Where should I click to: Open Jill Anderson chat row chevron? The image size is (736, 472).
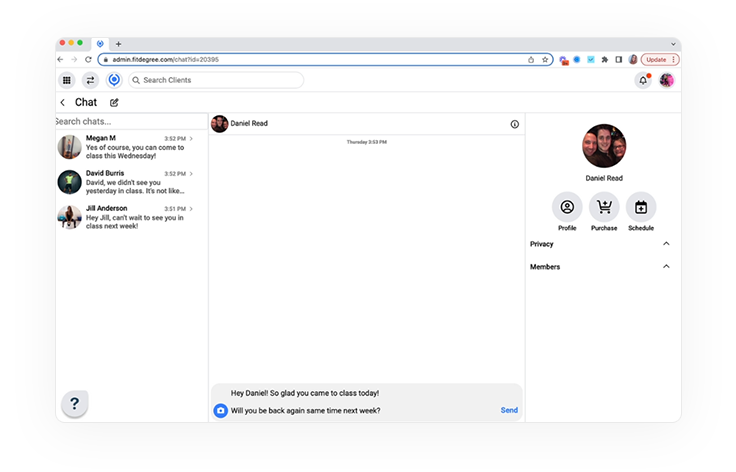click(191, 209)
